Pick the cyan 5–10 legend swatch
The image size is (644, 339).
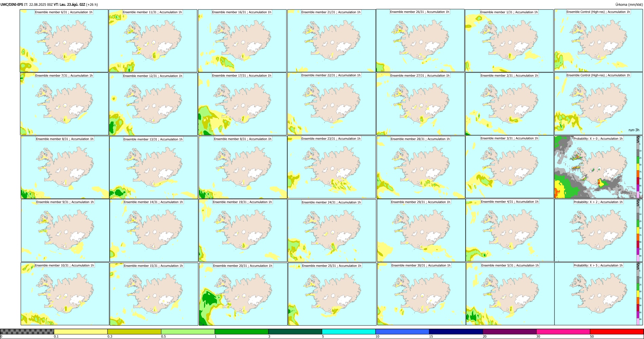(x=349, y=332)
